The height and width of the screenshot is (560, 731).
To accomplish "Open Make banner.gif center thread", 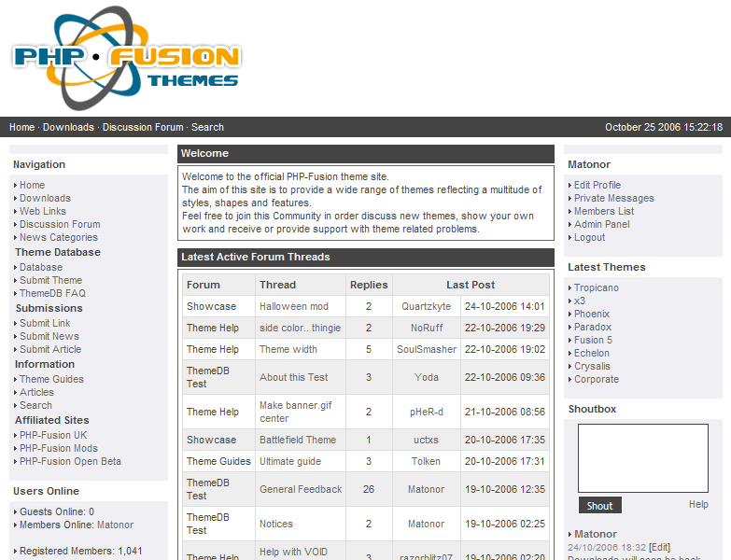I will click(x=296, y=412).
